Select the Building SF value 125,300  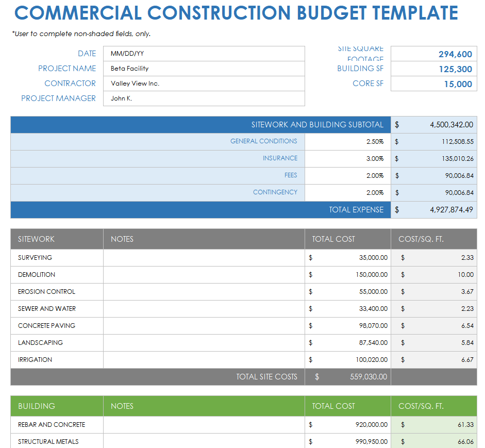point(433,69)
